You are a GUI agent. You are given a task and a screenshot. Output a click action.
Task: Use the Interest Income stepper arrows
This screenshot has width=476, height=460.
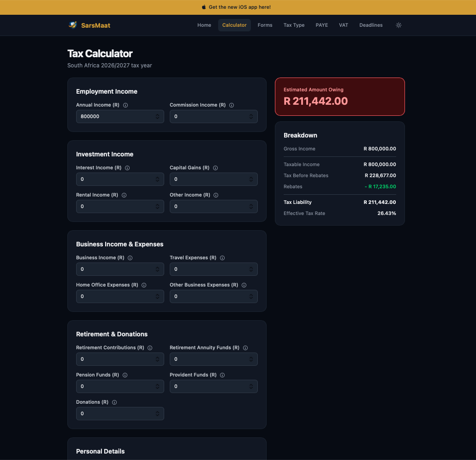click(158, 179)
